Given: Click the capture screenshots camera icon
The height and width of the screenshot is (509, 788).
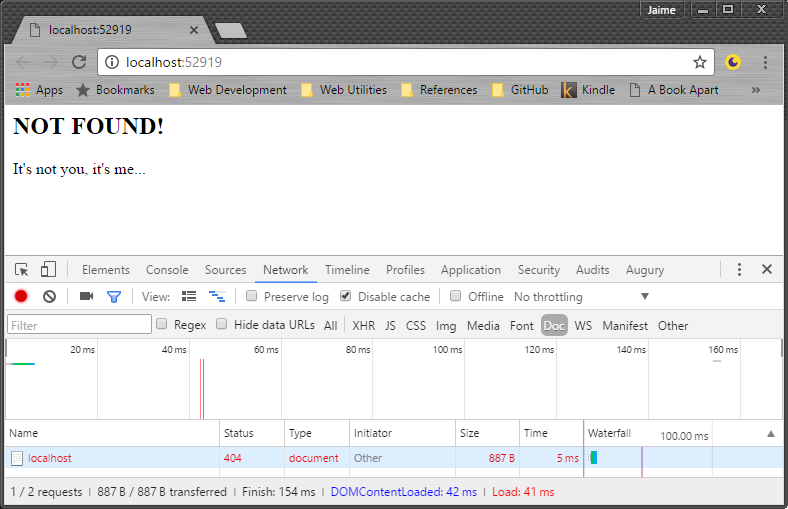Looking at the screenshot, I should [86, 296].
